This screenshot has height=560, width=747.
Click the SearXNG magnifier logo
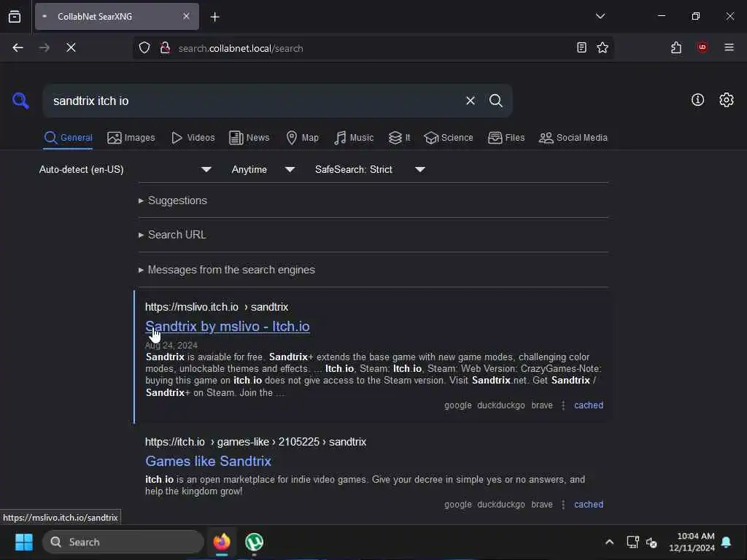pos(20,101)
